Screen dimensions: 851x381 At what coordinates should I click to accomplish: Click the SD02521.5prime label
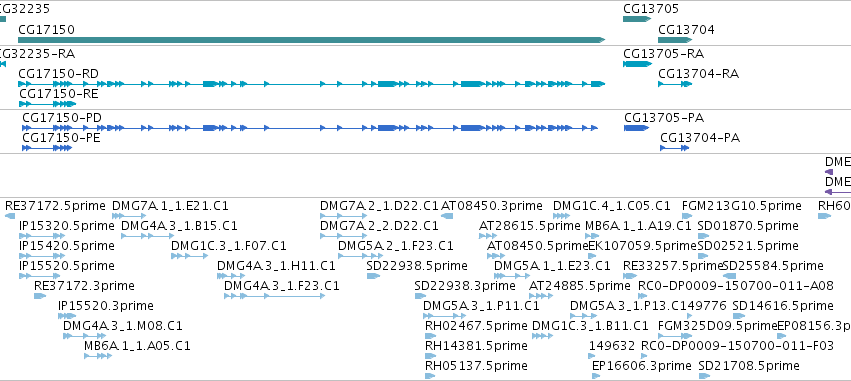(x=748, y=246)
